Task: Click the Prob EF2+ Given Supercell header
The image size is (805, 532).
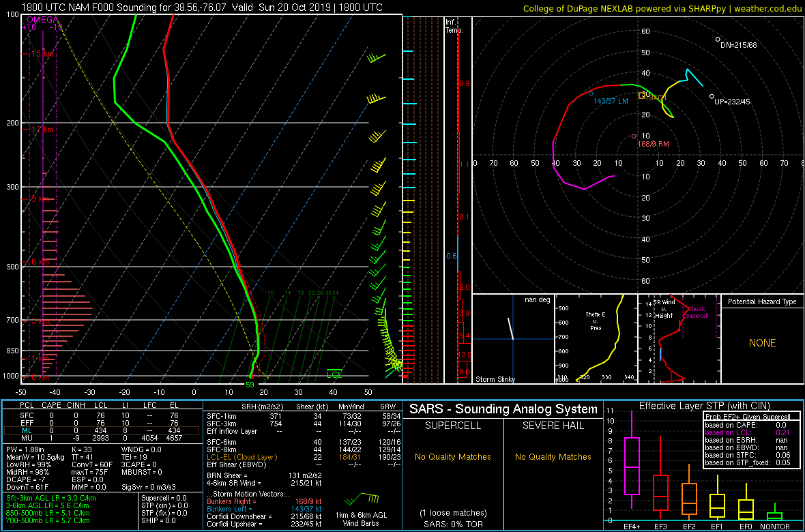Action: point(748,417)
